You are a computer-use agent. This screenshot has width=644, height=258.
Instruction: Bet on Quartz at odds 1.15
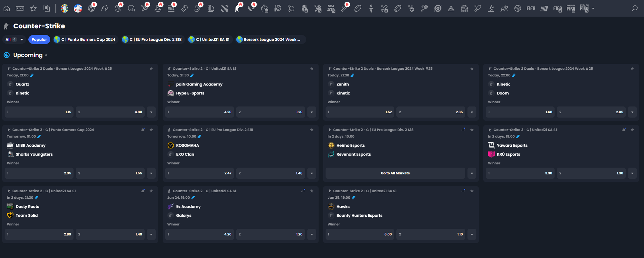click(39, 112)
